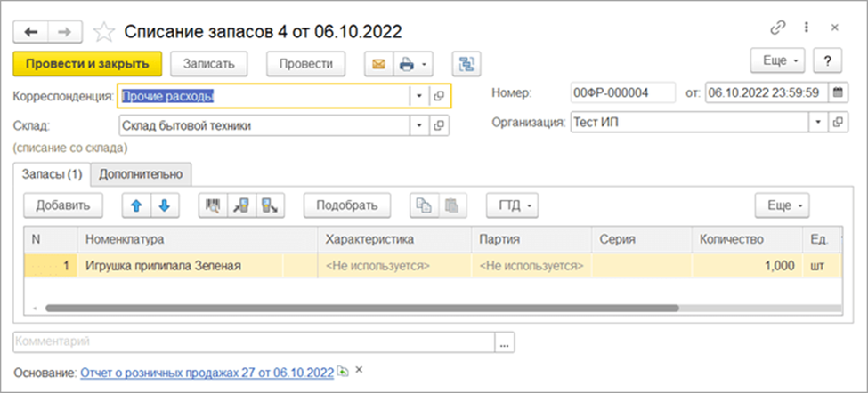Click the load from data terminal icon
This screenshot has width=868, height=393.
(241, 205)
